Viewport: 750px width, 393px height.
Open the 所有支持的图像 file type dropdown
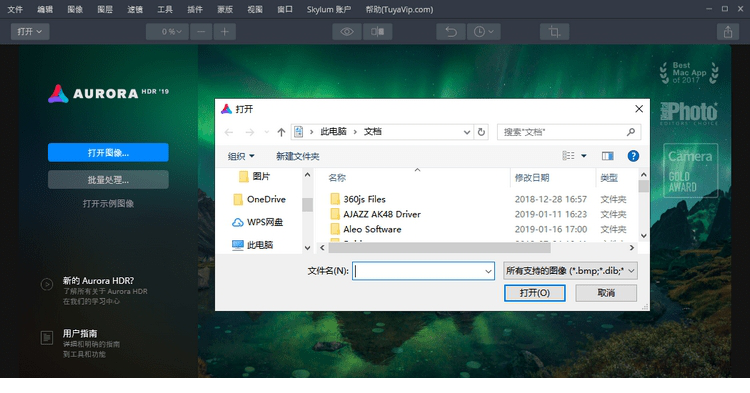coord(570,271)
